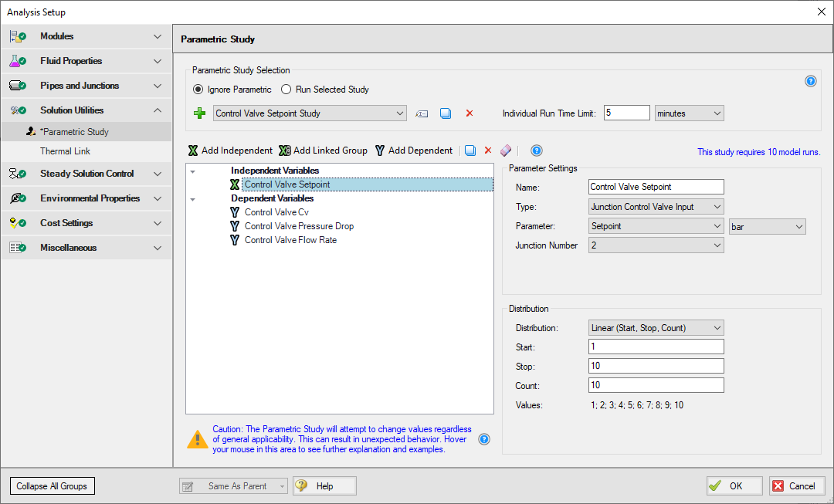Select the Ignore Parametric radio button
834x504 pixels.
(198, 90)
